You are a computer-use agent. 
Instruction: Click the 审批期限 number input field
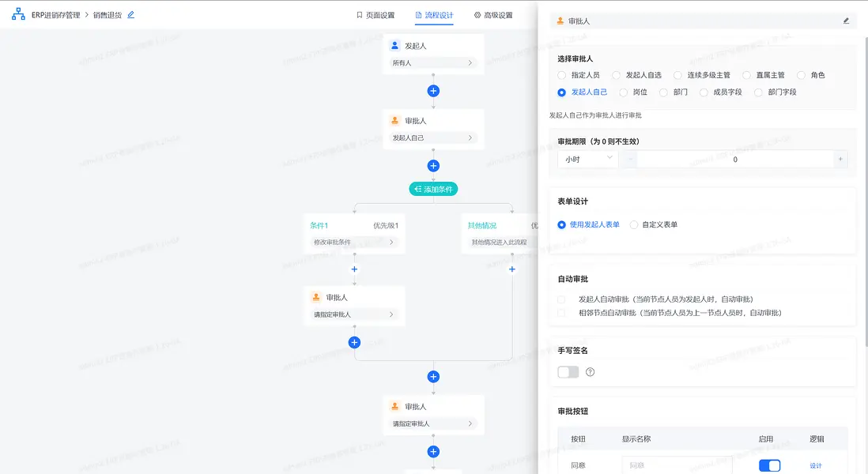(735, 160)
